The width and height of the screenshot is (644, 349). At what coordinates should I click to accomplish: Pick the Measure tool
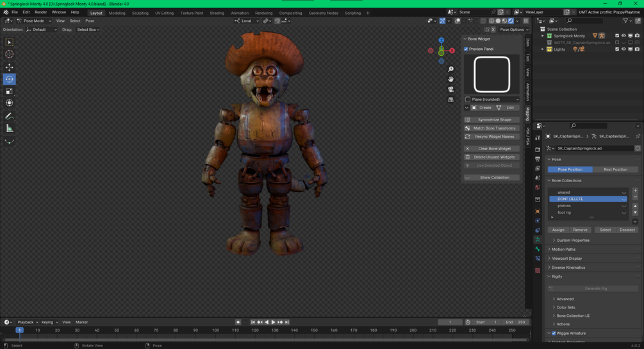[x=10, y=128]
